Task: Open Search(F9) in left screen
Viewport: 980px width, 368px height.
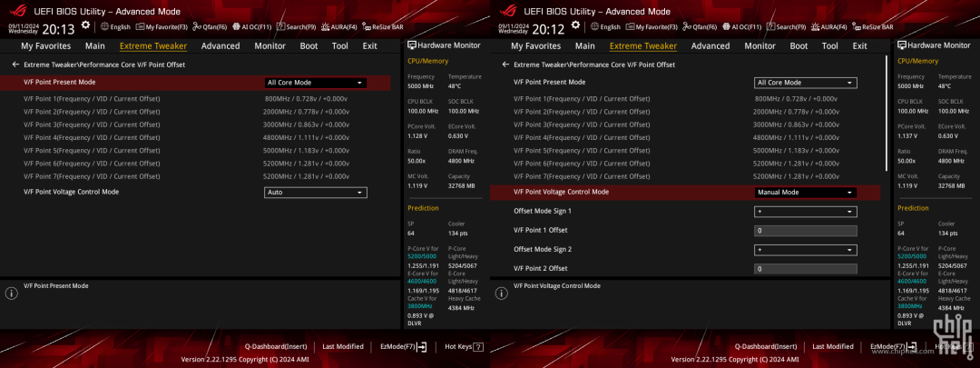Action: [x=296, y=27]
